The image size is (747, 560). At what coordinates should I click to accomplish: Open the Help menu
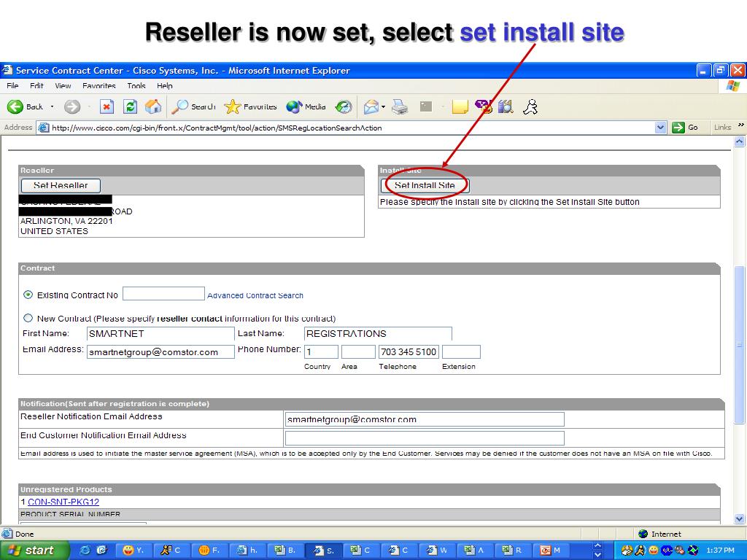[x=164, y=86]
